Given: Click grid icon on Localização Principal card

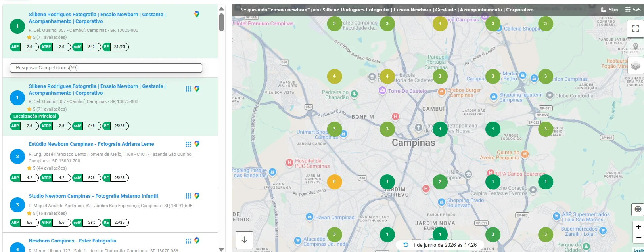Looking at the screenshot, I should (188, 89).
